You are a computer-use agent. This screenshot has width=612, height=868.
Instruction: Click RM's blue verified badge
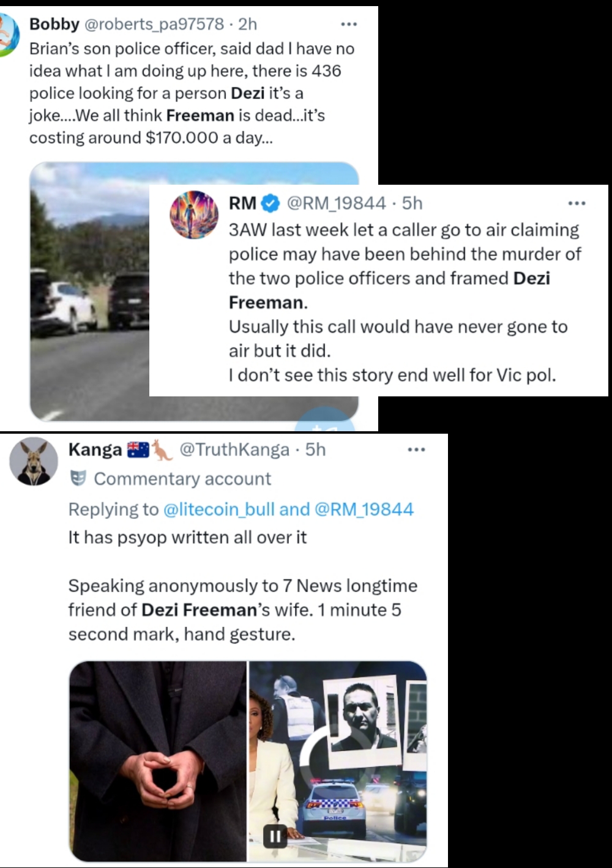pyautogui.click(x=271, y=203)
